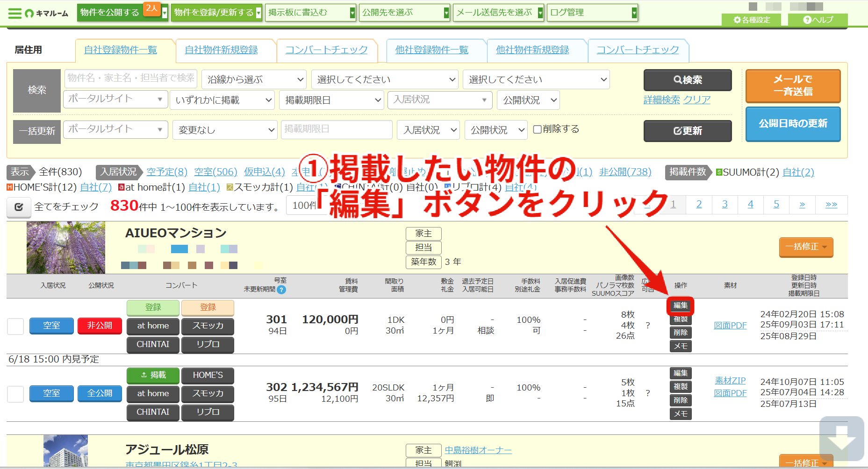The width and height of the screenshot is (868, 469).
Task: Tick the checkbox for room 301
Action: 15,326
